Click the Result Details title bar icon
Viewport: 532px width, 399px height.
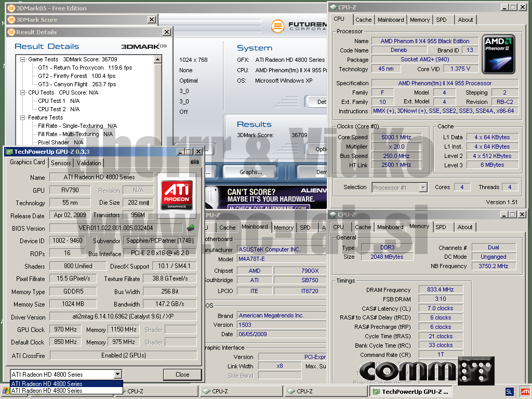point(11,32)
